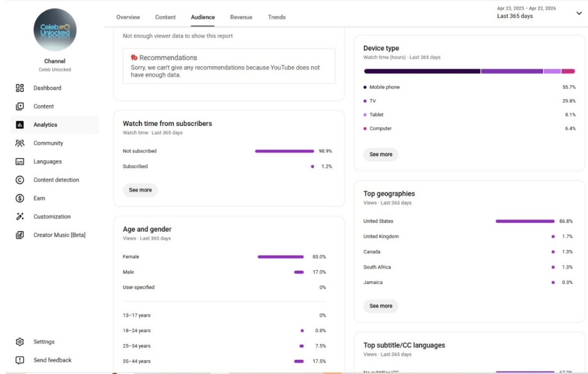Open Languages using its sidebar icon
The height and width of the screenshot is (374, 588).
[20, 162]
